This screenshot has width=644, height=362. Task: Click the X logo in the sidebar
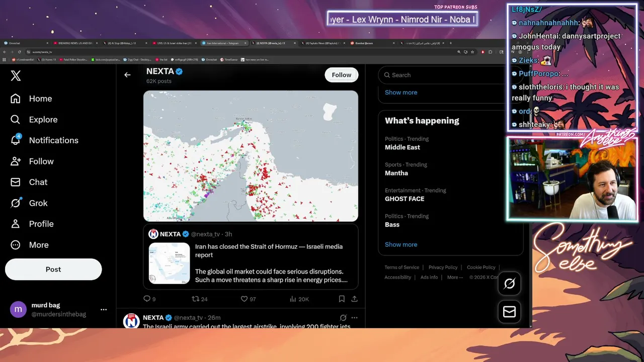pyautogui.click(x=16, y=76)
